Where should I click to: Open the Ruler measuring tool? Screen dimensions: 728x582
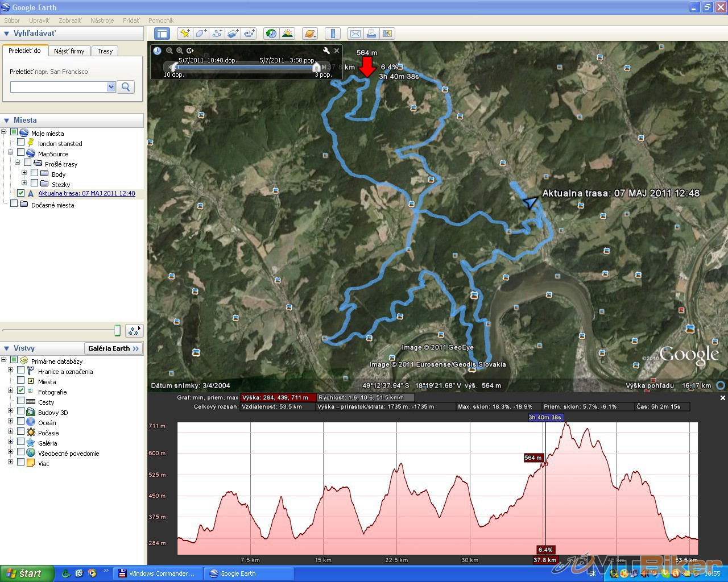click(x=333, y=34)
